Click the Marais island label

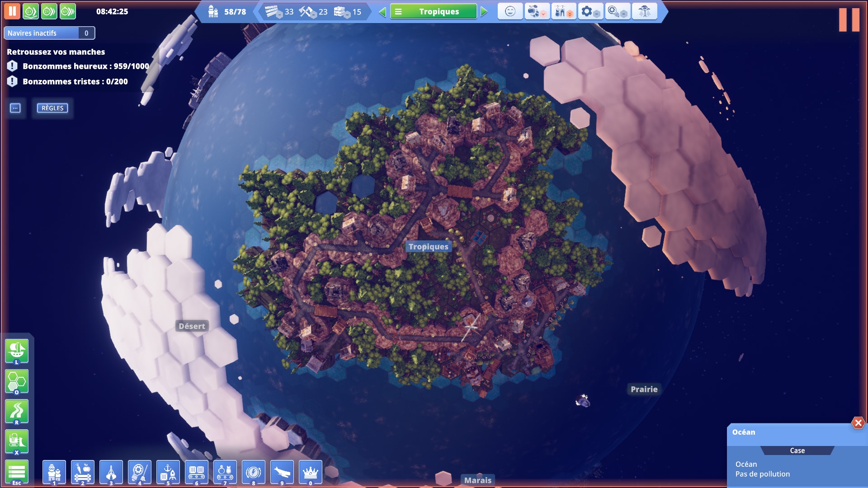click(x=478, y=480)
